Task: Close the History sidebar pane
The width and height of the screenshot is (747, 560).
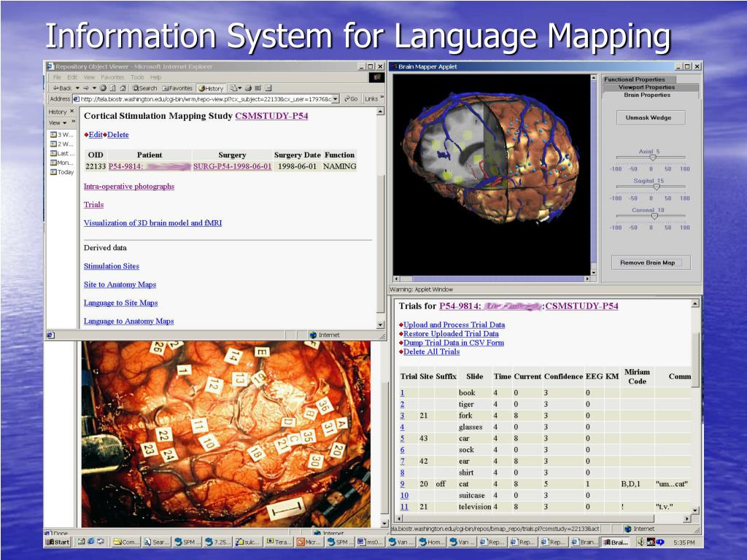Action: pos(72,112)
